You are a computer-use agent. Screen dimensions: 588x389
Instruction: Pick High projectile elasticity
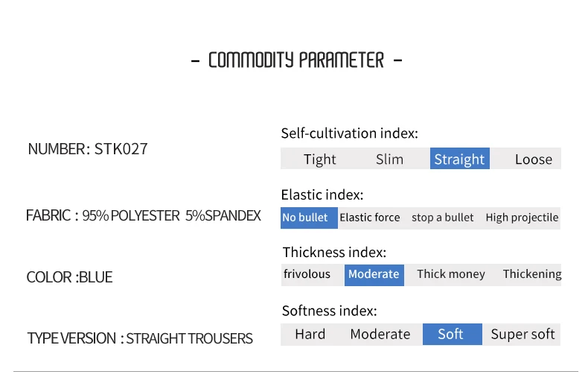click(522, 218)
